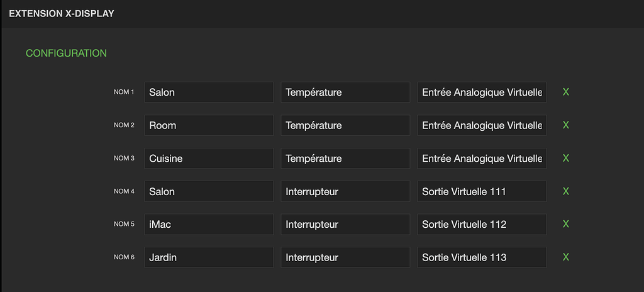This screenshot has width=644, height=292.
Task: Click NOM 4 Salon name field
Action: [209, 191]
